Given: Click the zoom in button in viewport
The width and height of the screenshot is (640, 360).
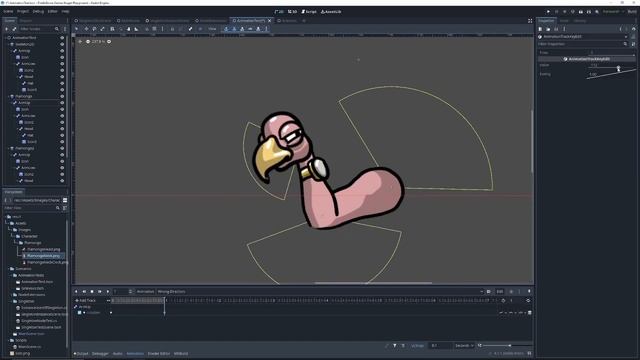Looking at the screenshot, I should (109, 42).
